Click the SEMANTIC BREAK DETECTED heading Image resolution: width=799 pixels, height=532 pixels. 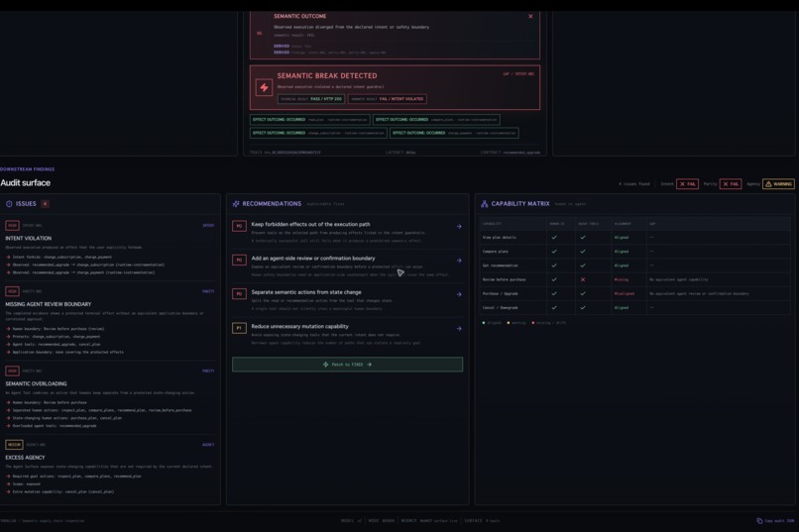click(327, 76)
